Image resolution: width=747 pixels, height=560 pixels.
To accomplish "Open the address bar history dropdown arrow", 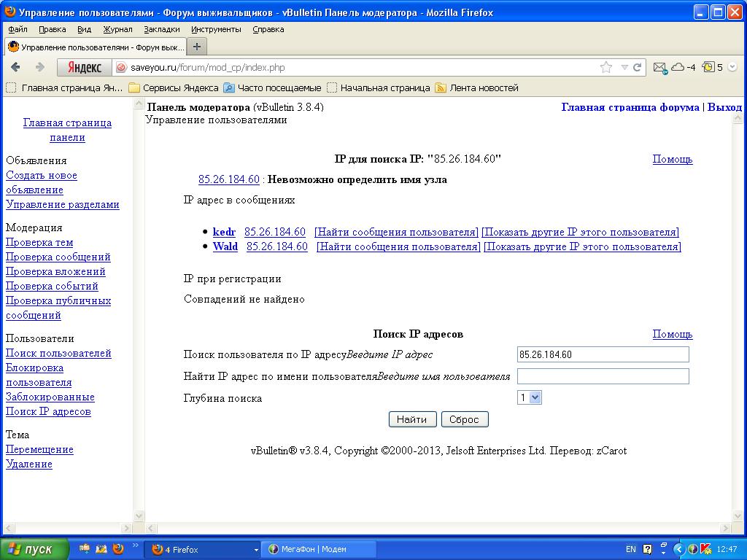I will pyautogui.click(x=624, y=67).
